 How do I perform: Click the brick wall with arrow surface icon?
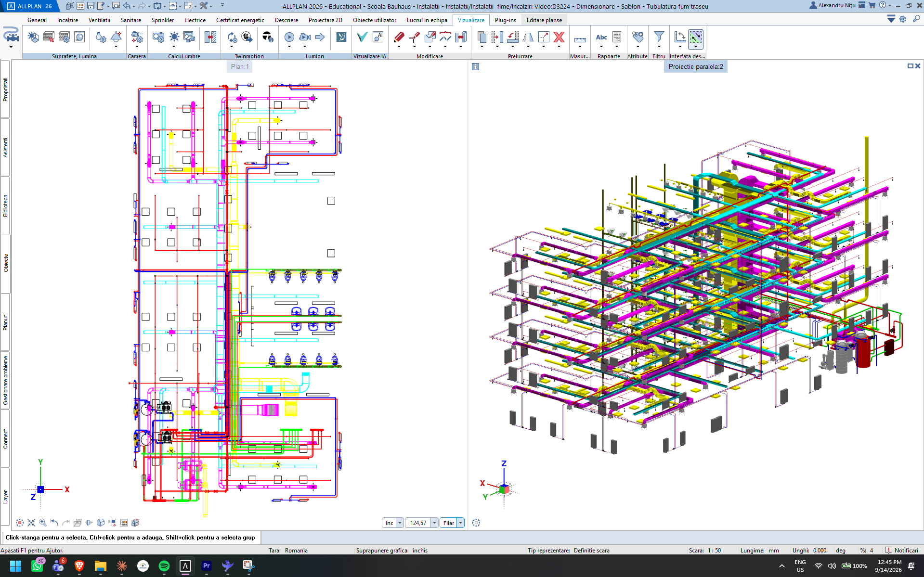(x=49, y=37)
